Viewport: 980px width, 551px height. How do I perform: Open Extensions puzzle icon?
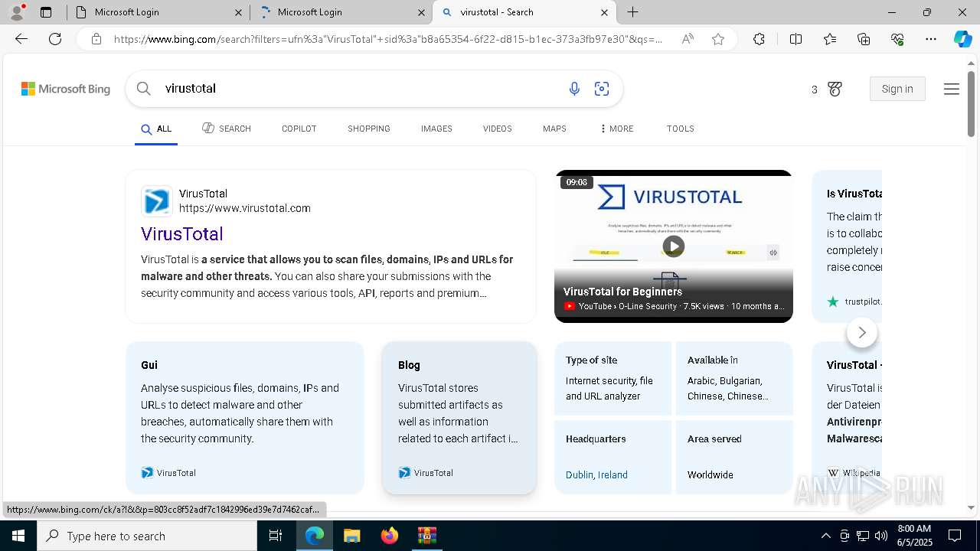[759, 39]
